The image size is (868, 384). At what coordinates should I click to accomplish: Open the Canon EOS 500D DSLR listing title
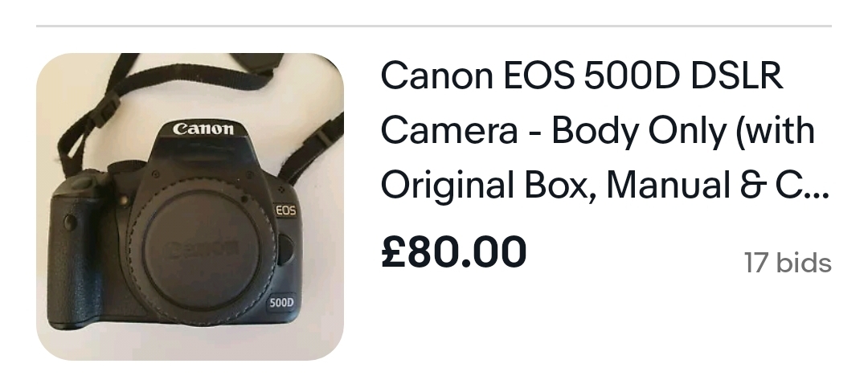[x=605, y=131]
